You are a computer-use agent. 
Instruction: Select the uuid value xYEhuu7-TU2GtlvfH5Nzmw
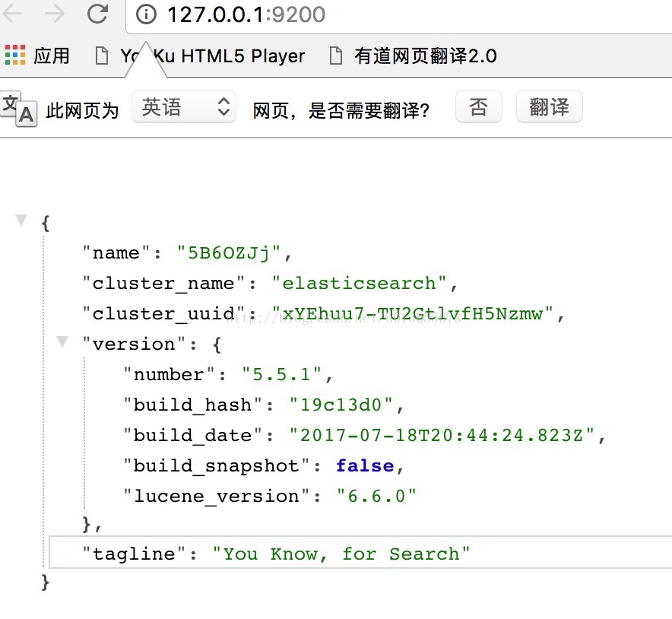pos(412,313)
